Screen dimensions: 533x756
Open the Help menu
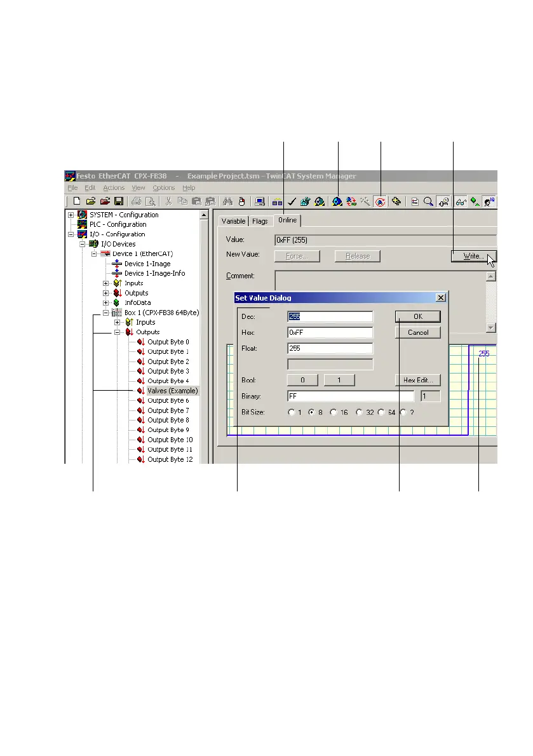[189, 188]
